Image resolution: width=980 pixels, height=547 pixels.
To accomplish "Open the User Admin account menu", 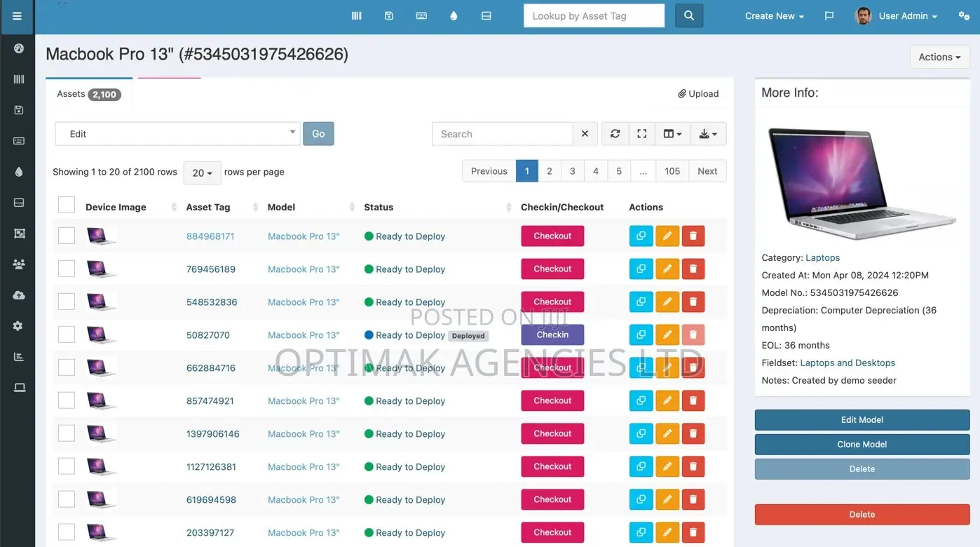I will pyautogui.click(x=897, y=15).
